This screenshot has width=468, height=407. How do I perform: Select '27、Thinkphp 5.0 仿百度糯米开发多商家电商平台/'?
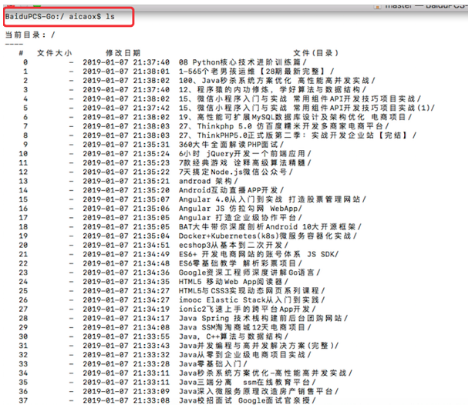pos(284,126)
